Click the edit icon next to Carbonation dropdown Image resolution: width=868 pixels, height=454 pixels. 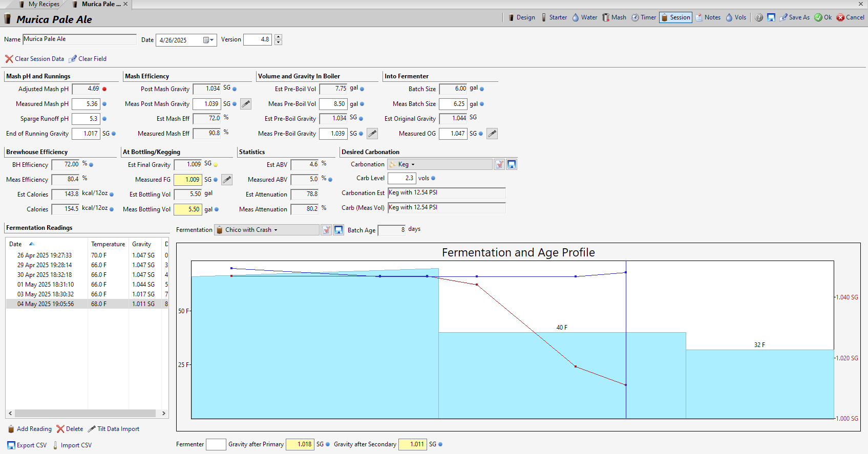(499, 164)
